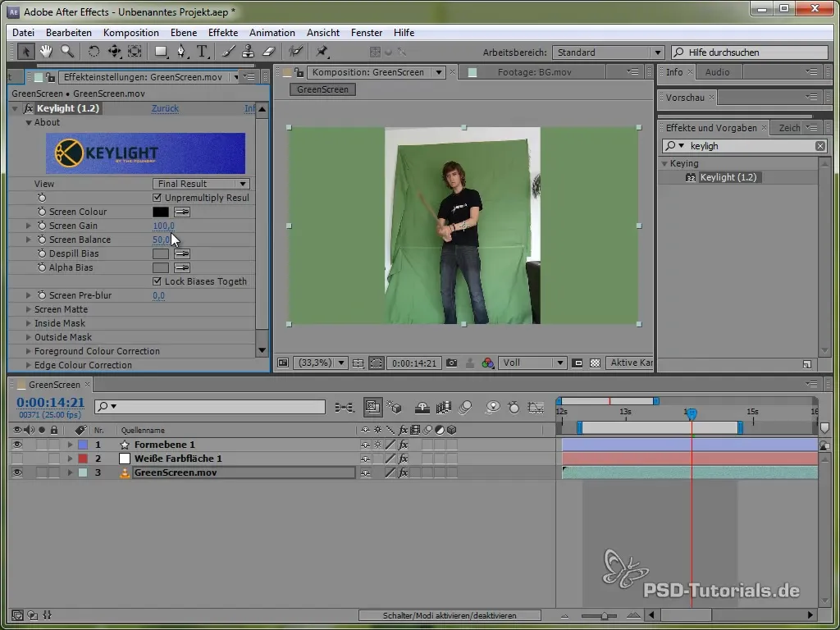Select the Rotation tool
840x630 pixels.
[94, 52]
